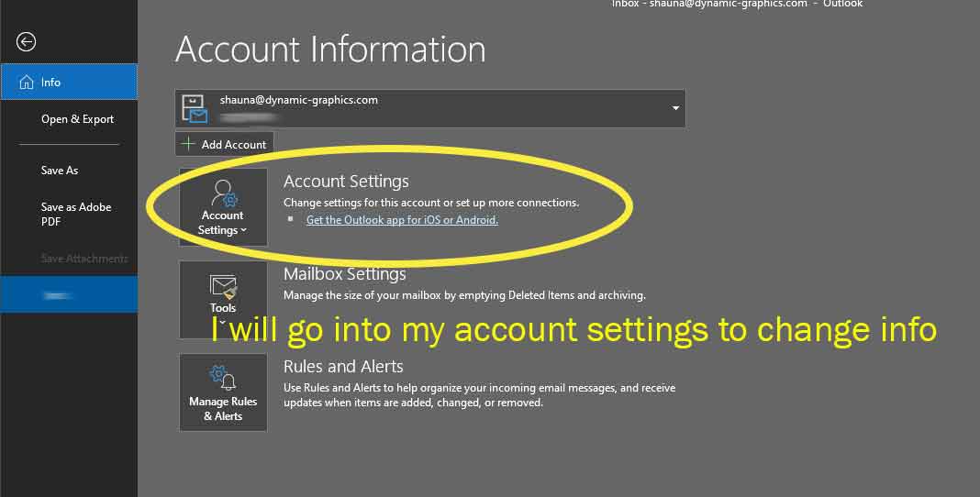Click the home icon beside Info
980x497 pixels.
coord(27,83)
